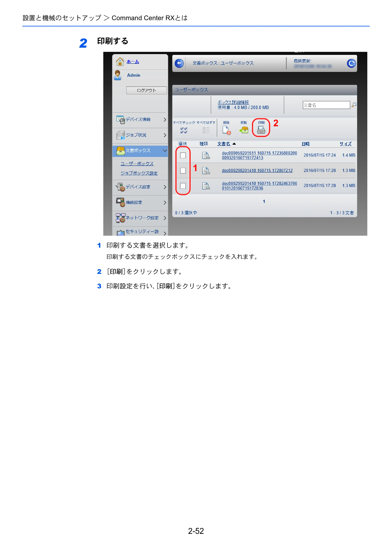Open the ユーザーボックス sidebar link
This screenshot has height=555, width=392.
[x=137, y=164]
